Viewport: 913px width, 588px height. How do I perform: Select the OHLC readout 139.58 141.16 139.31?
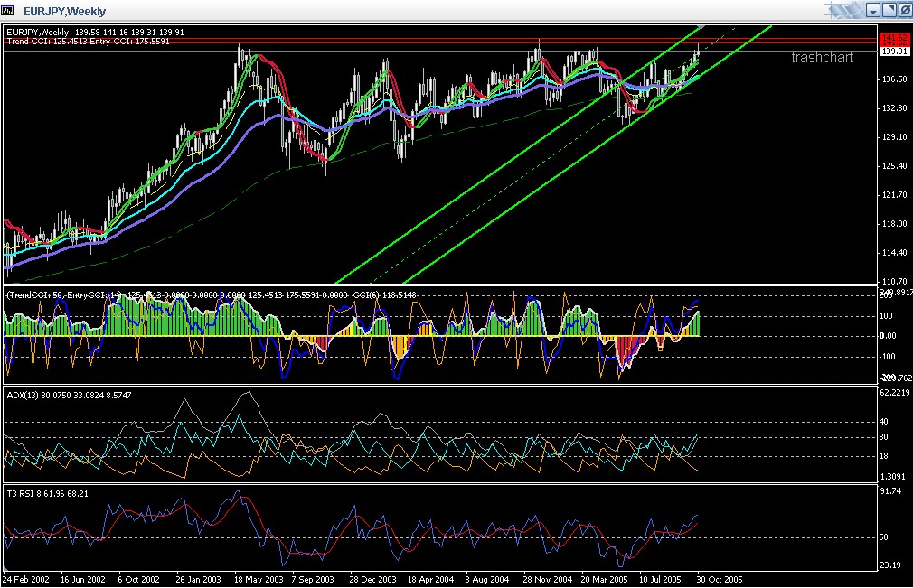click(x=116, y=32)
